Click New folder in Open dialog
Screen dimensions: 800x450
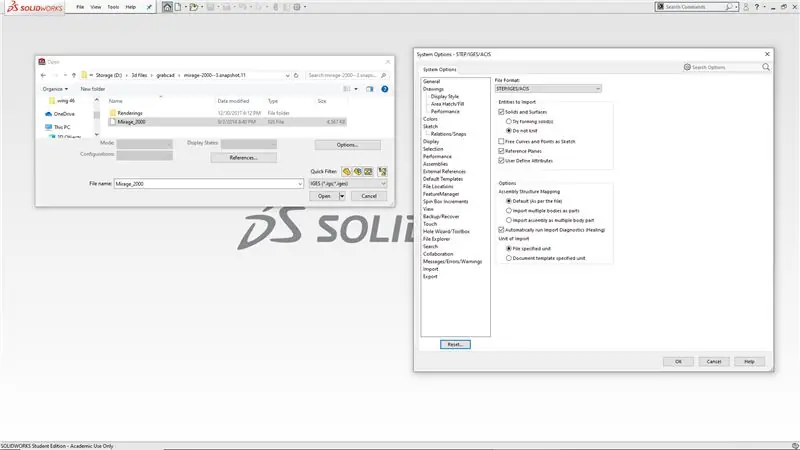[92, 89]
